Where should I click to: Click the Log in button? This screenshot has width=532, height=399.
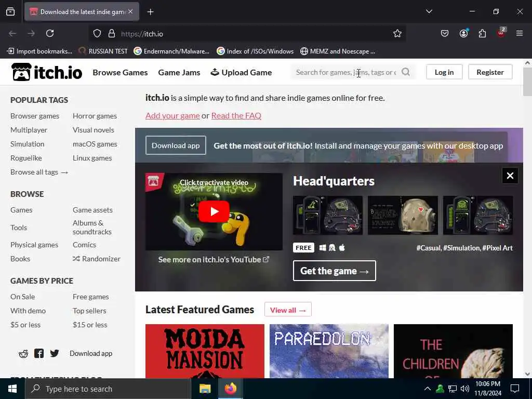[444, 72]
